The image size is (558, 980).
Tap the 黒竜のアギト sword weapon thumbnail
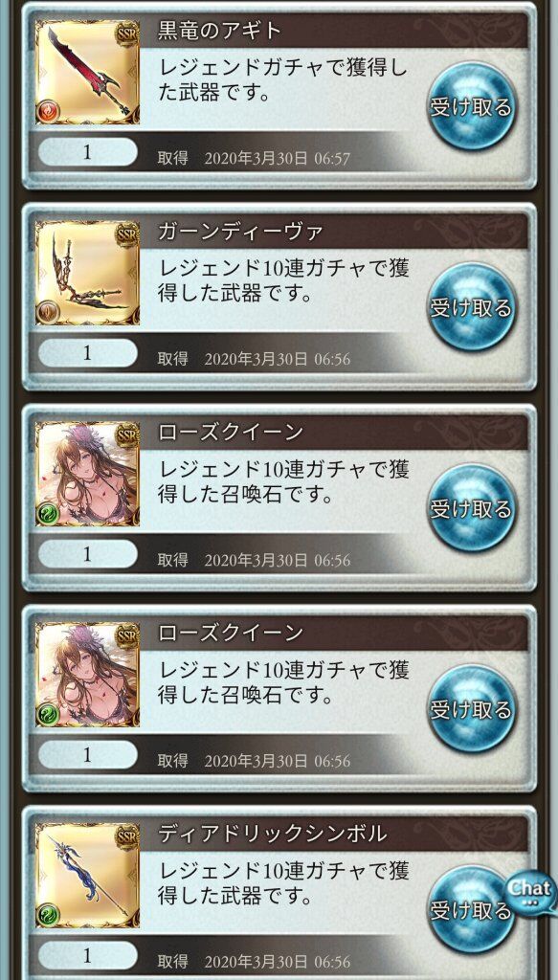(x=87, y=73)
